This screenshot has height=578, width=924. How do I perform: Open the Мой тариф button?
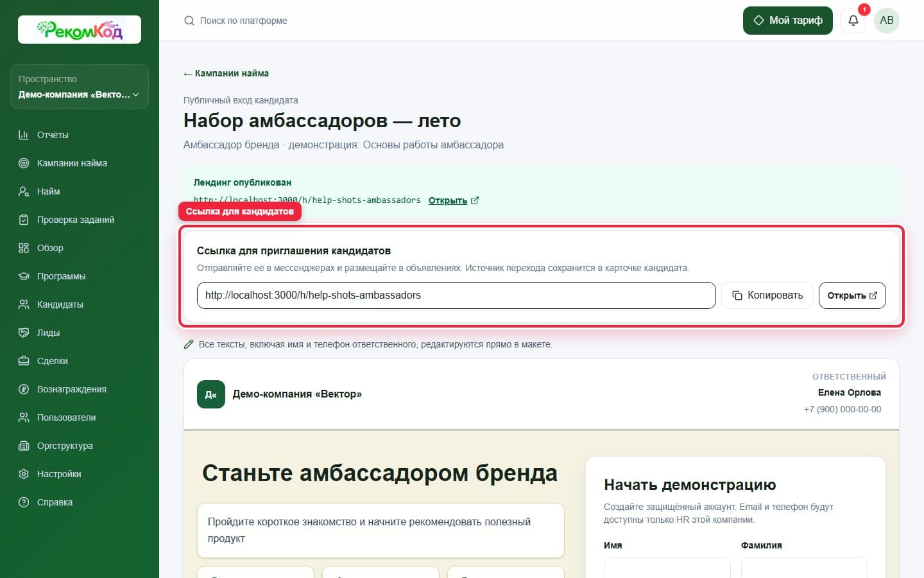(788, 21)
